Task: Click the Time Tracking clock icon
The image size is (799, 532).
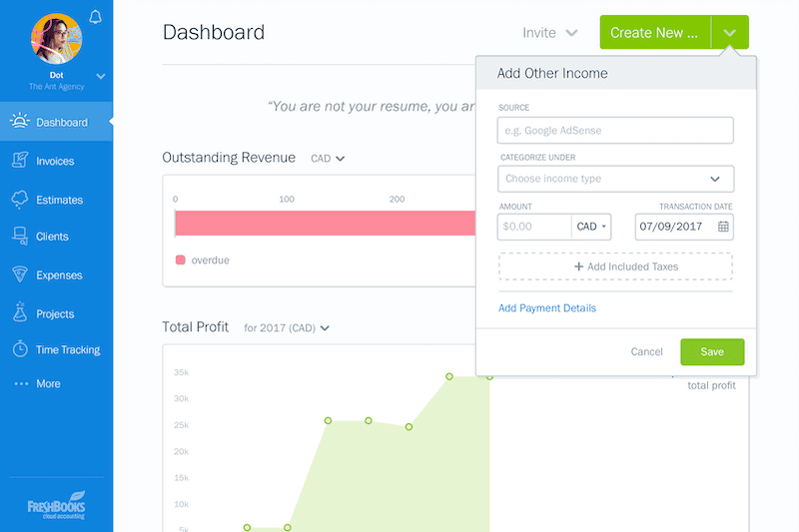Action: tap(19, 350)
